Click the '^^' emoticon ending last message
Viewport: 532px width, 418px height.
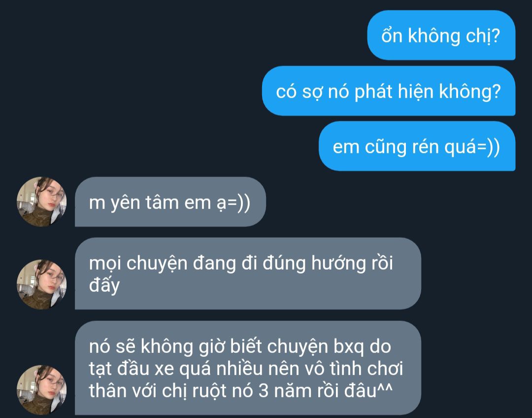pos(385,387)
